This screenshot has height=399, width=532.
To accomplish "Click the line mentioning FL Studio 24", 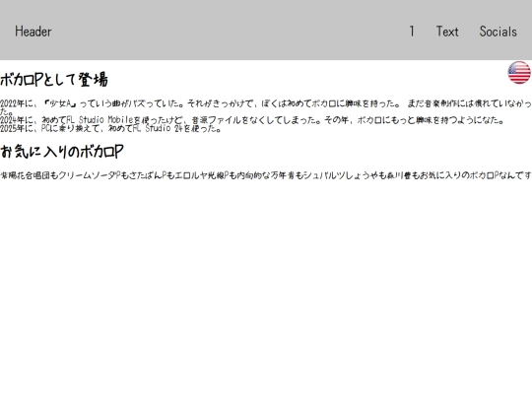I will point(110,129).
